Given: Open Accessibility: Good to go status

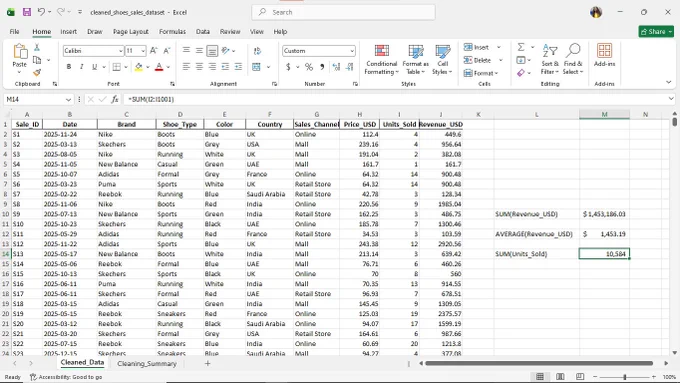Looking at the screenshot, I should tap(66, 377).
